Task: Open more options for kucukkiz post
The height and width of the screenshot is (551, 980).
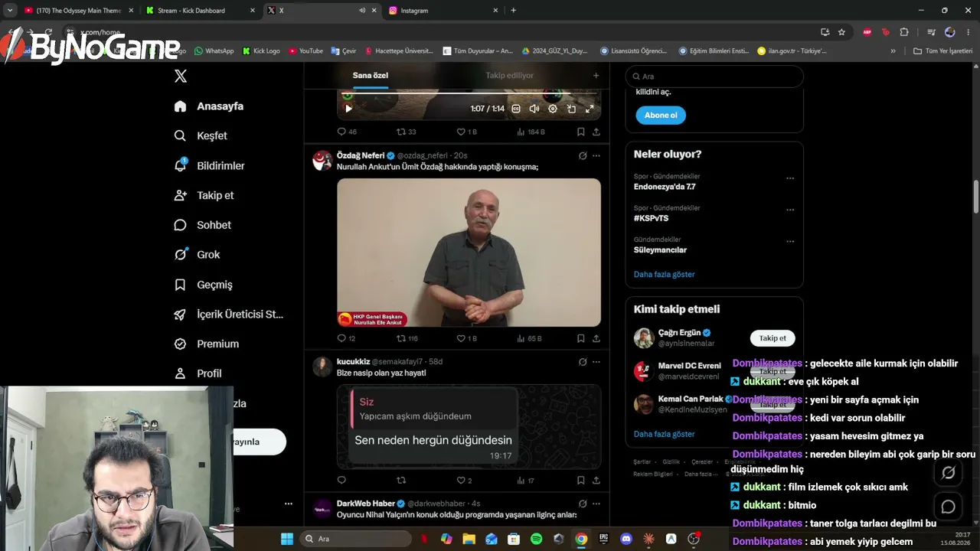Action: coord(596,362)
